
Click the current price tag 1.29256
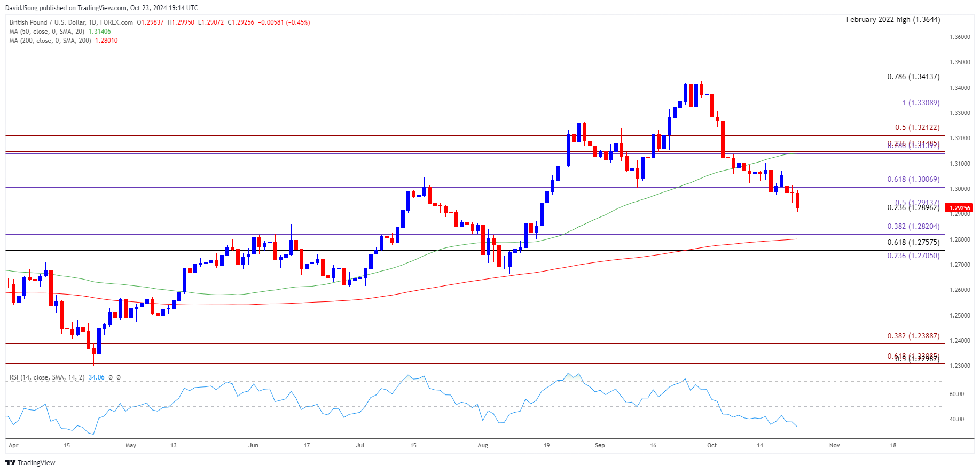[960, 208]
